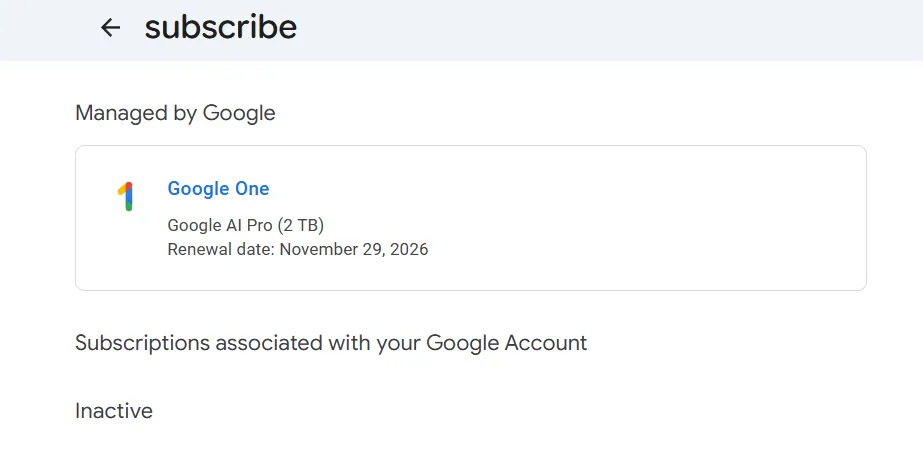The width and height of the screenshot is (923, 454).
Task: Click the word One in Google One
Action: tap(252, 188)
